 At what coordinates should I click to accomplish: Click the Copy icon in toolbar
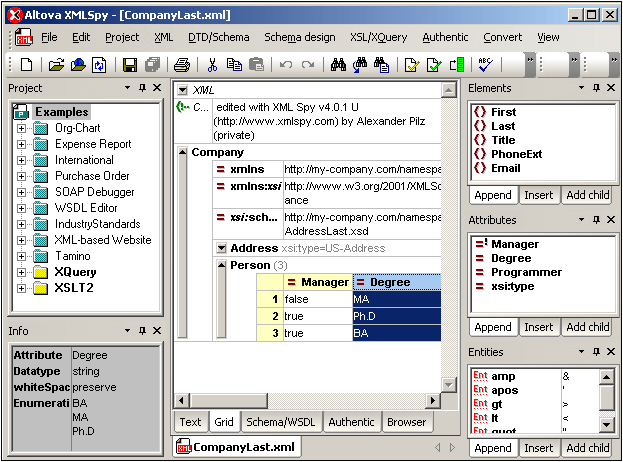tap(234, 64)
